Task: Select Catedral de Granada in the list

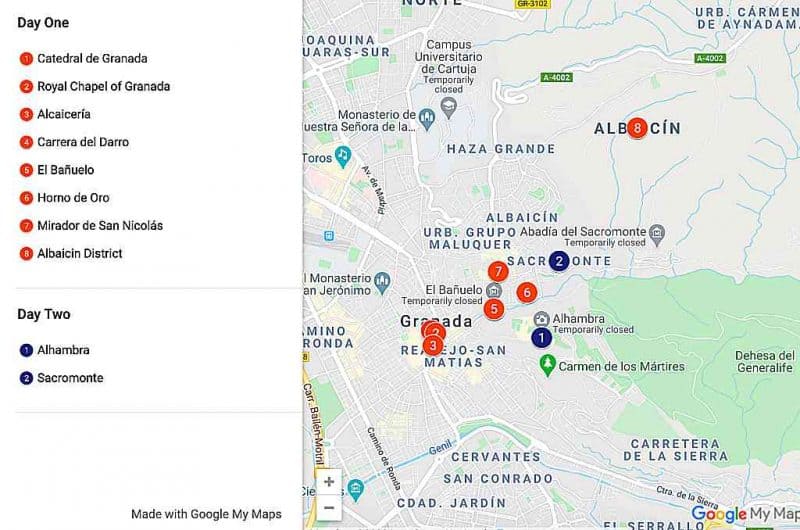Action: 92,58
